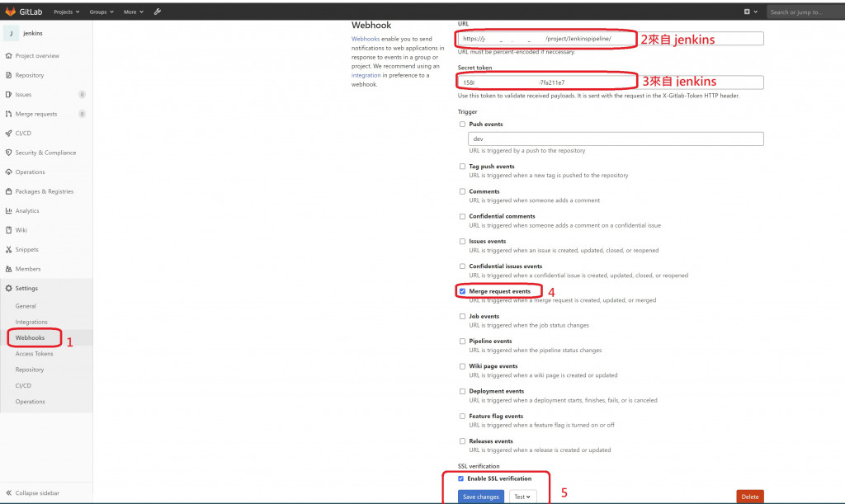This screenshot has height=504, width=845.
Task: Click the webhook URL input field
Action: [611, 39]
